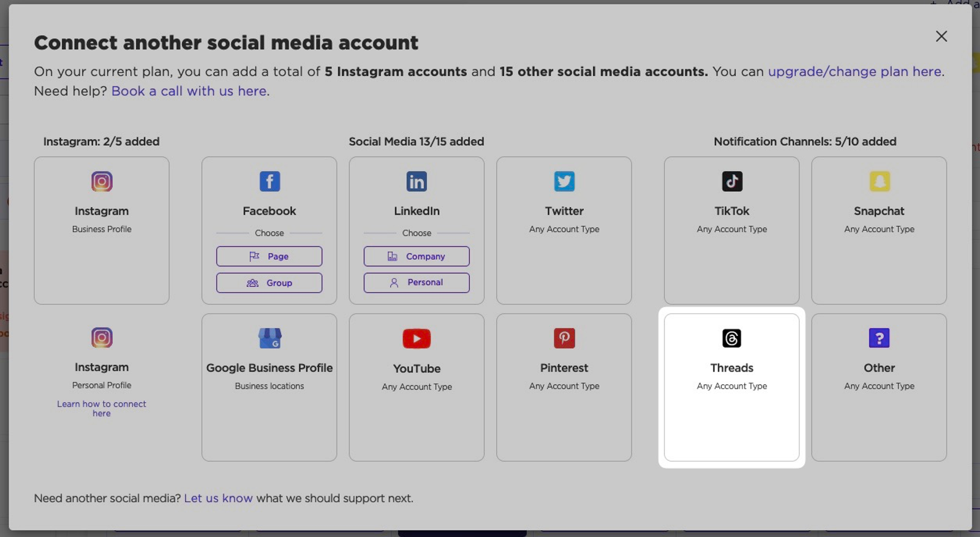
Task: Open Book a call with us here link
Action: click(189, 91)
